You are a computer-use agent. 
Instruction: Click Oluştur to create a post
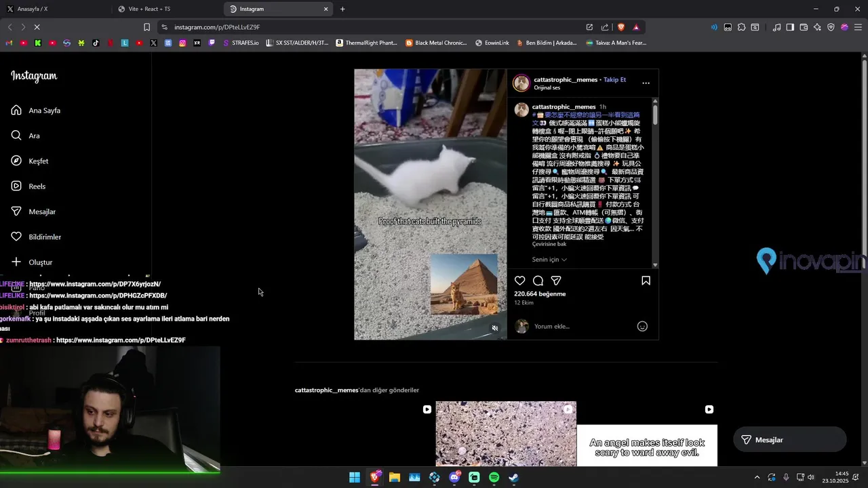click(32, 262)
